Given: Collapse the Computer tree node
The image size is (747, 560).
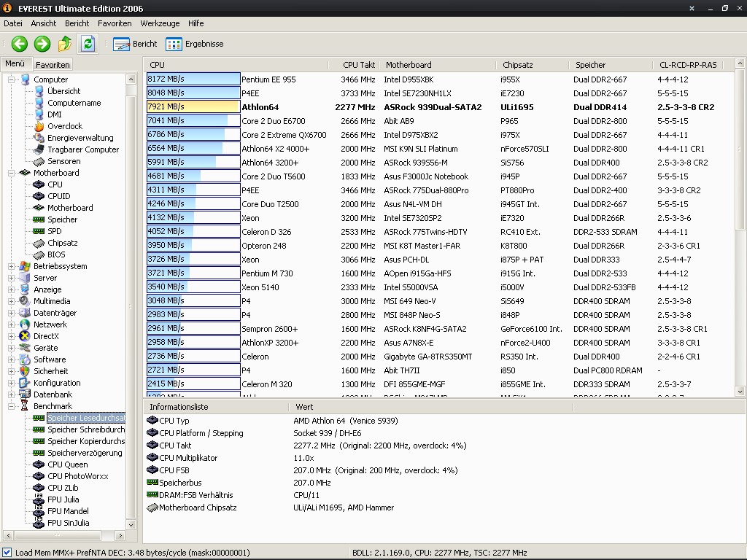Looking at the screenshot, I should [x=11, y=79].
